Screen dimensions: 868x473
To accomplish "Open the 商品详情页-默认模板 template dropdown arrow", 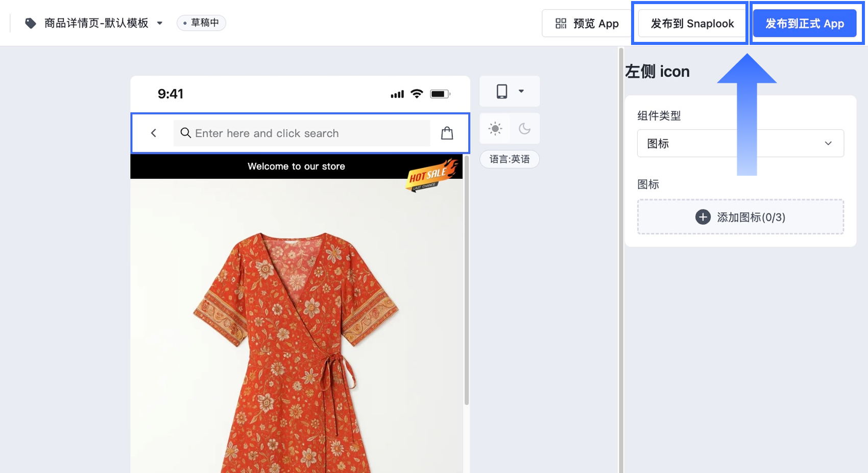I will click(160, 23).
